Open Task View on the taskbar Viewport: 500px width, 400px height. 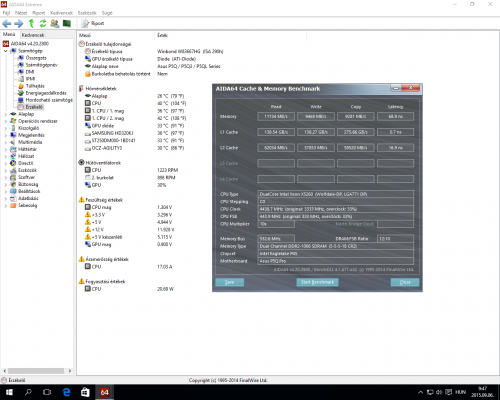coord(47,392)
